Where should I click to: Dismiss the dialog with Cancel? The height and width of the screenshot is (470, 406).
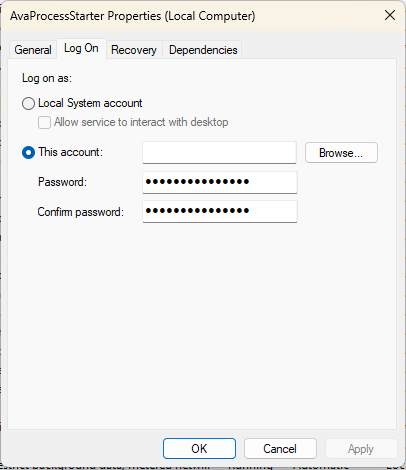[x=280, y=448]
